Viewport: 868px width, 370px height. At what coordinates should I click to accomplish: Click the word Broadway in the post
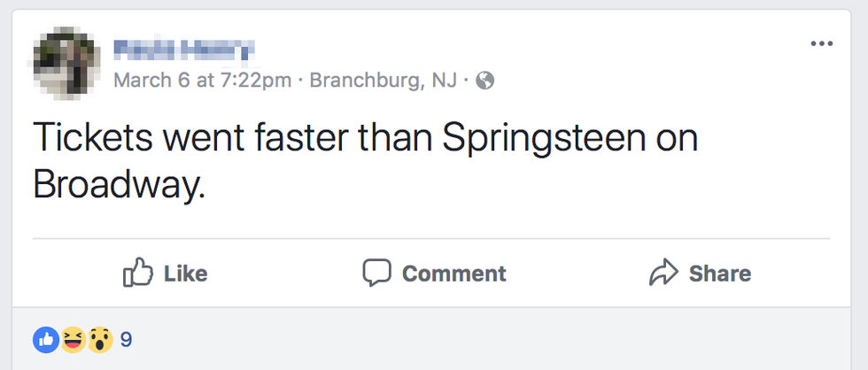pyautogui.click(x=118, y=184)
